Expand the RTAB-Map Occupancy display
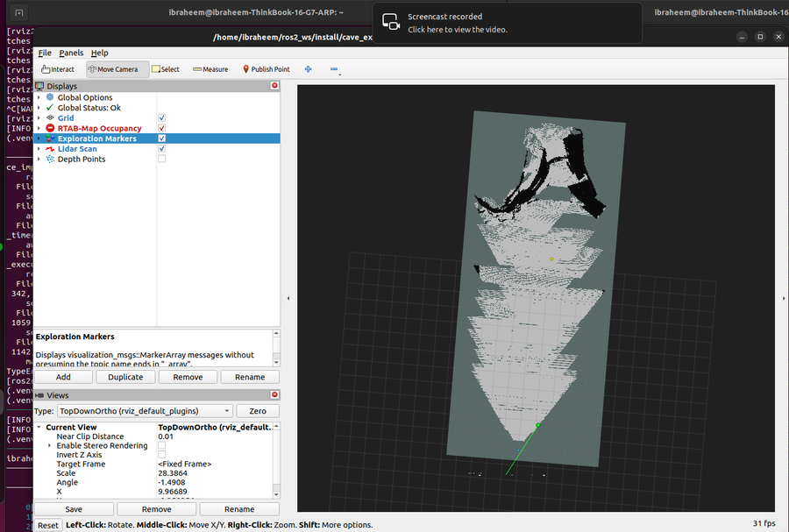This screenshot has width=789, height=532. 39,128
